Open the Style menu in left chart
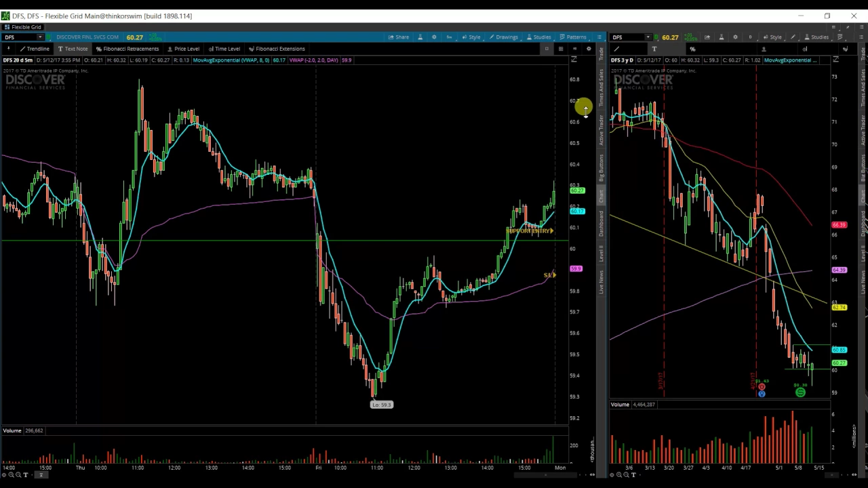Screen dimensions: 868x488 [x=471, y=37]
